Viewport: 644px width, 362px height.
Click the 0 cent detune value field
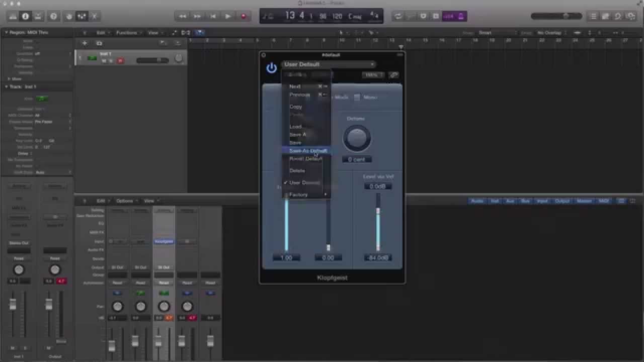click(357, 159)
